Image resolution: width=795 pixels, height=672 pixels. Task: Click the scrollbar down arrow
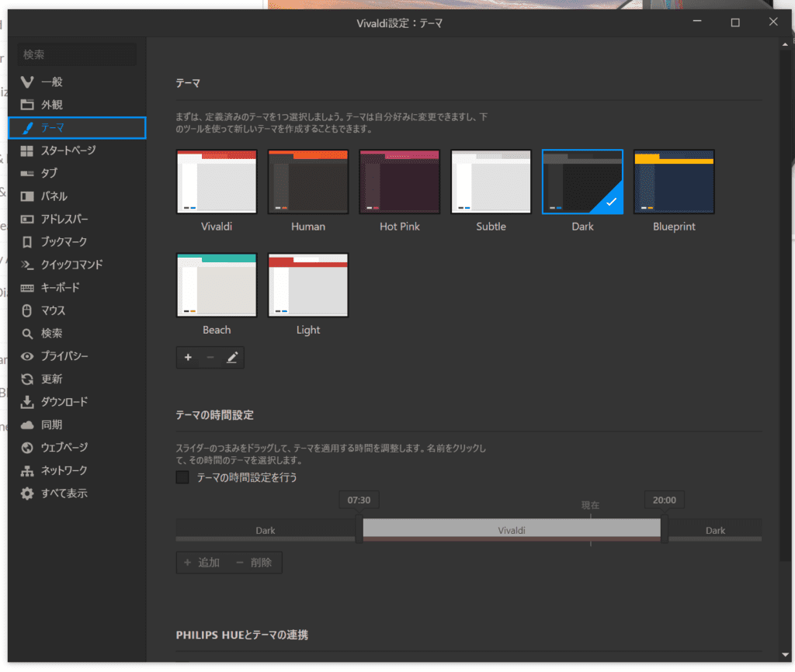pos(786,655)
